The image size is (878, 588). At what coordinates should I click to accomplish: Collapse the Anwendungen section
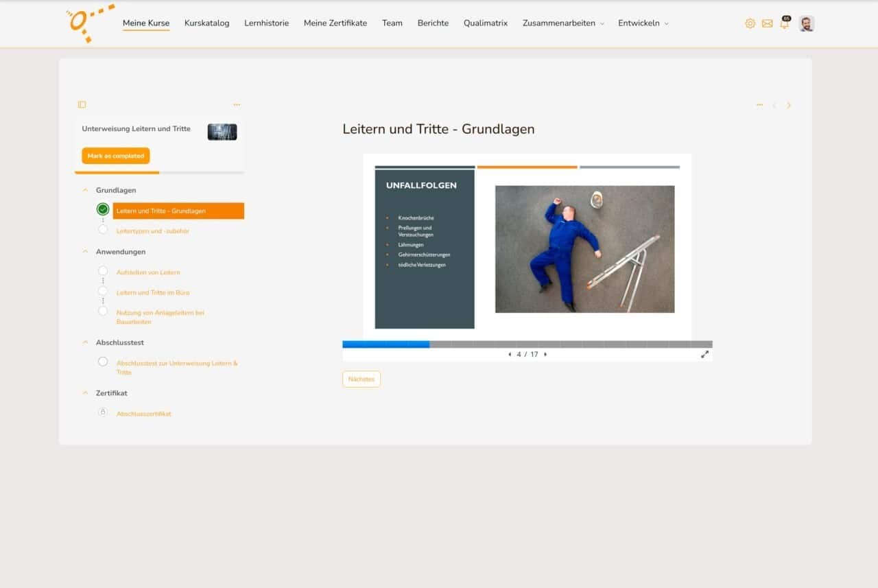pos(85,252)
